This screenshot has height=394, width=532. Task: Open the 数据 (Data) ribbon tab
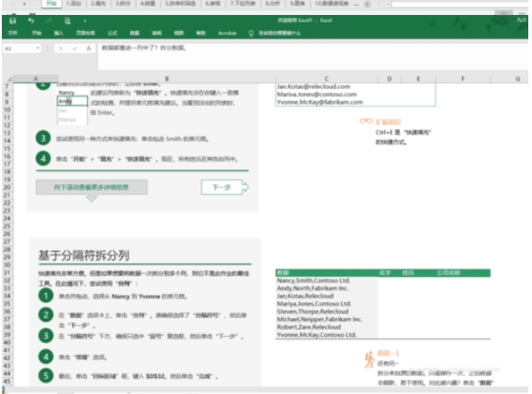pyautogui.click(x=134, y=33)
